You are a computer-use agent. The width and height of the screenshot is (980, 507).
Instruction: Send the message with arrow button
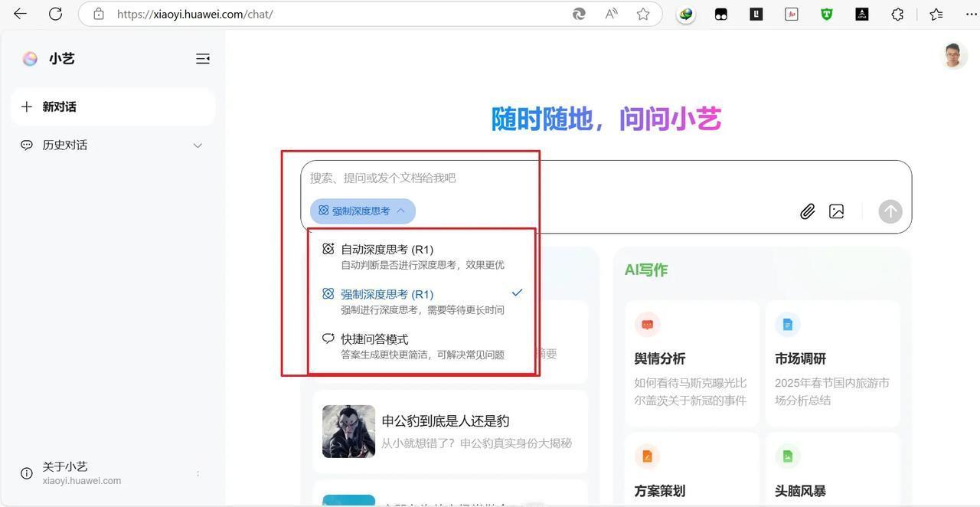pos(890,211)
